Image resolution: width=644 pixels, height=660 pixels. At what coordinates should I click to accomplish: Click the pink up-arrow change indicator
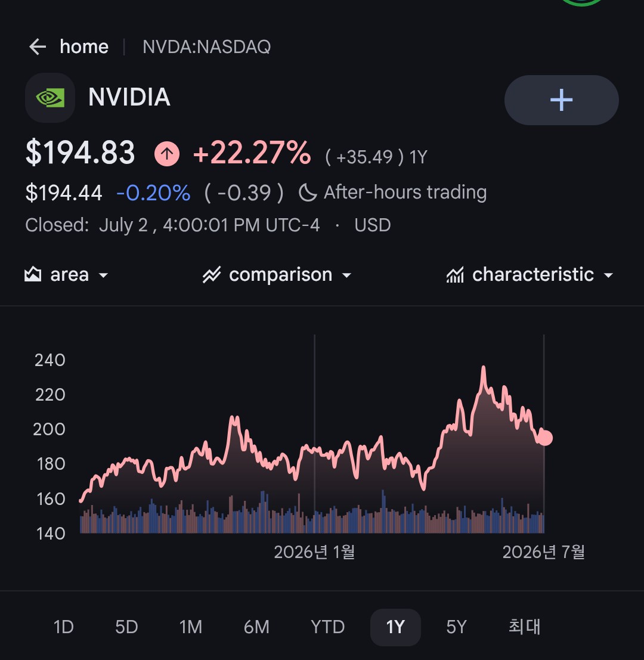pyautogui.click(x=167, y=154)
